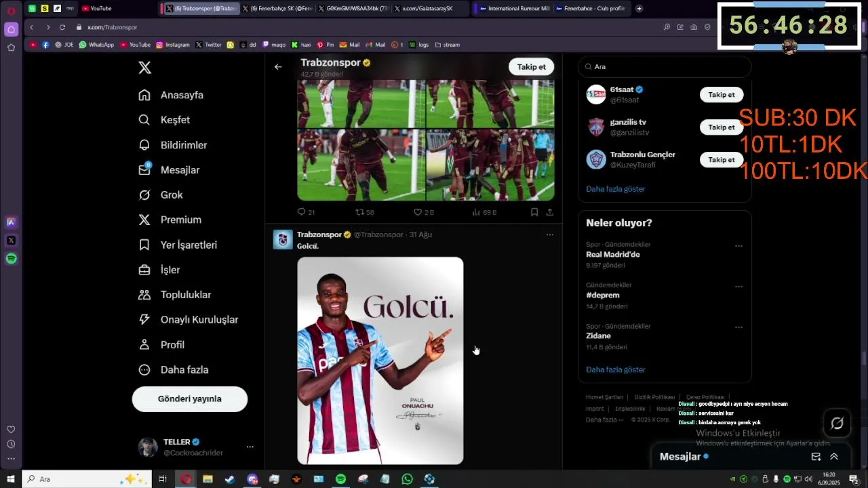Go back with the arrow beside Trabzonspor header
Viewport: 868px width, 488px height.
[x=278, y=66]
